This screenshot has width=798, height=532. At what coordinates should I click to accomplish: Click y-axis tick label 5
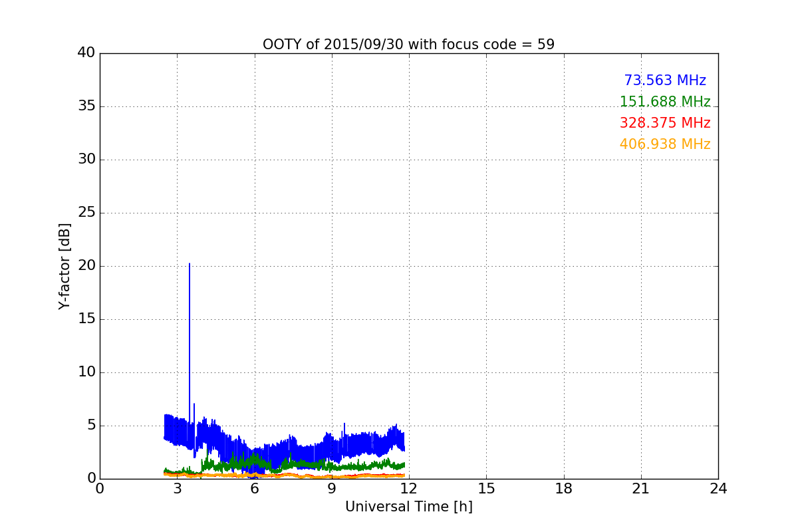pyautogui.click(x=91, y=426)
